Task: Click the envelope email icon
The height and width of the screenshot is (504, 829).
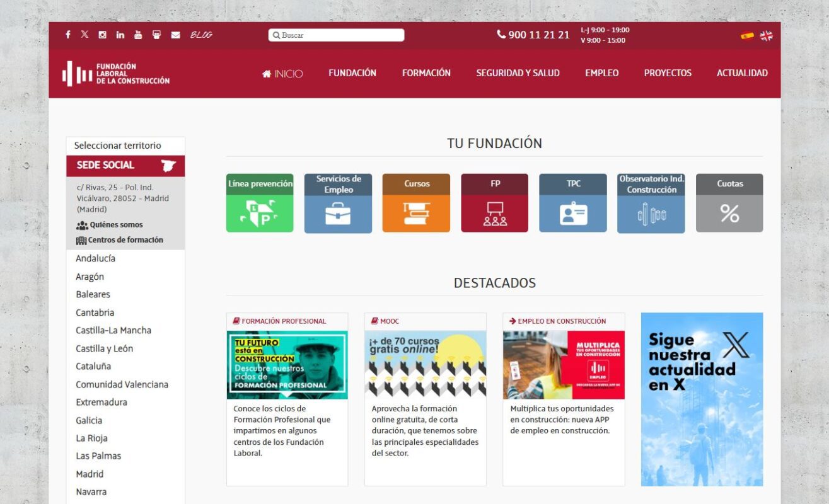Action: 175,35
